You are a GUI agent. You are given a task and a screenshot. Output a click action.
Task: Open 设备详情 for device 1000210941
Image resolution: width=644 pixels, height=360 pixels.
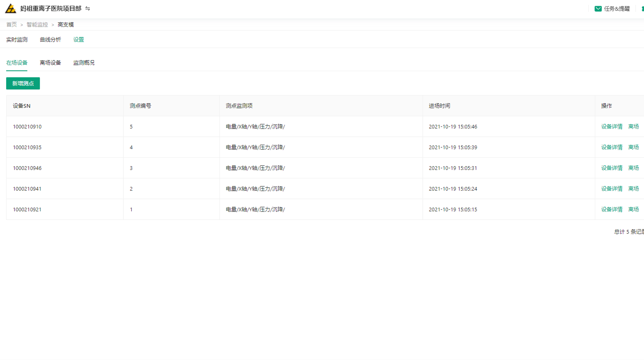pos(612,189)
